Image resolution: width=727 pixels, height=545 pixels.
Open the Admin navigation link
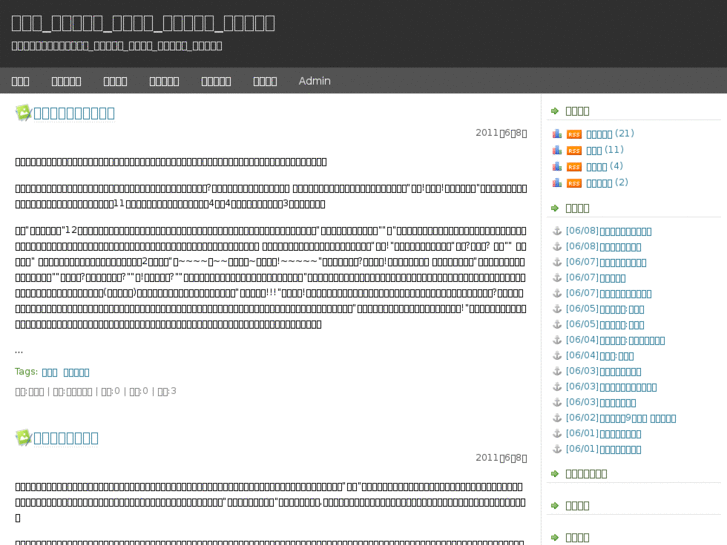coord(314,81)
